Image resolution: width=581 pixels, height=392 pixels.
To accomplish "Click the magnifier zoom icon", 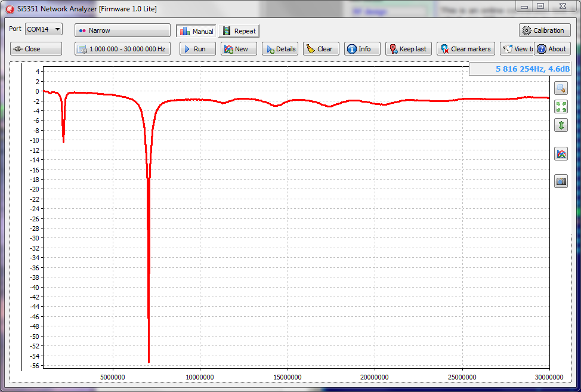I will coord(561,88).
